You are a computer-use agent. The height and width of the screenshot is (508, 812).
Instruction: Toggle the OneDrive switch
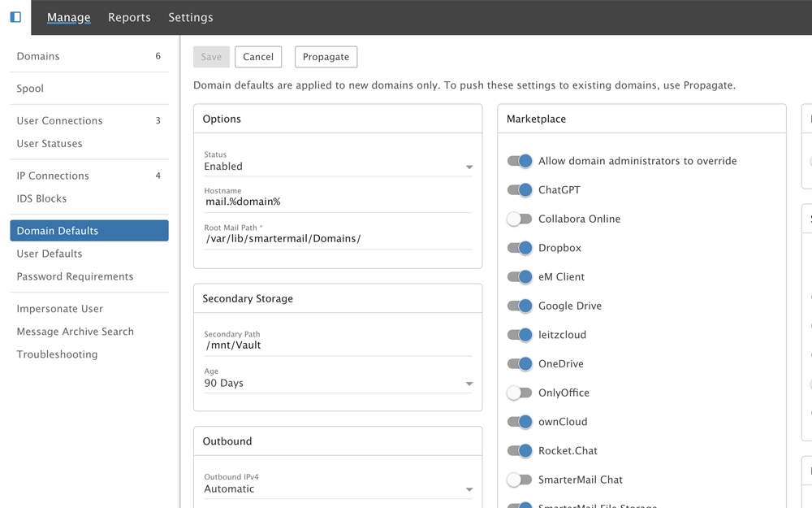pyautogui.click(x=520, y=364)
